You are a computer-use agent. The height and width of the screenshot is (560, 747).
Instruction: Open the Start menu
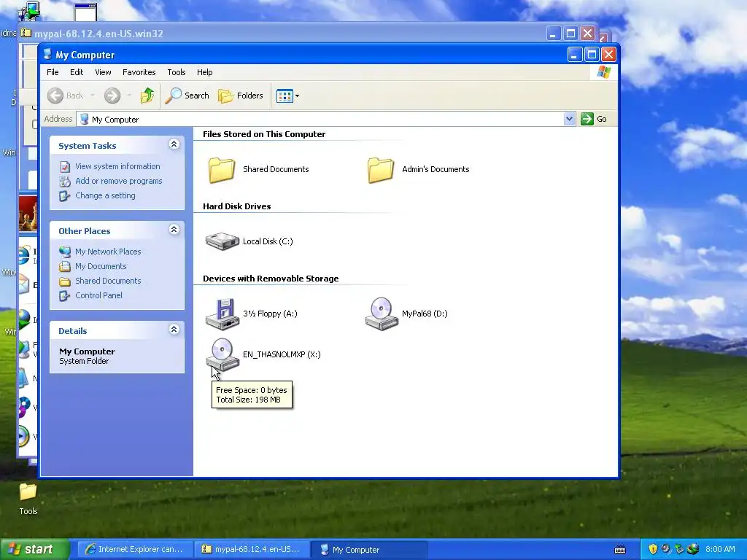(35, 550)
